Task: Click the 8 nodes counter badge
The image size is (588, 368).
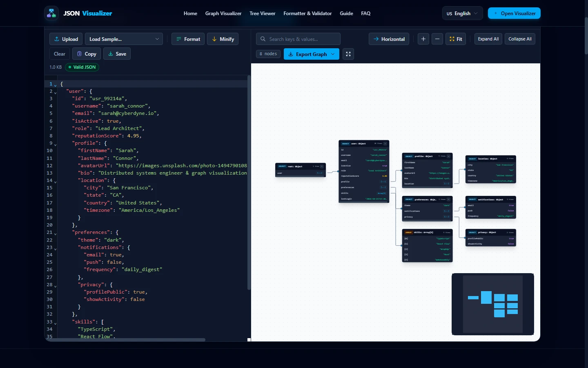Action: 268,54
